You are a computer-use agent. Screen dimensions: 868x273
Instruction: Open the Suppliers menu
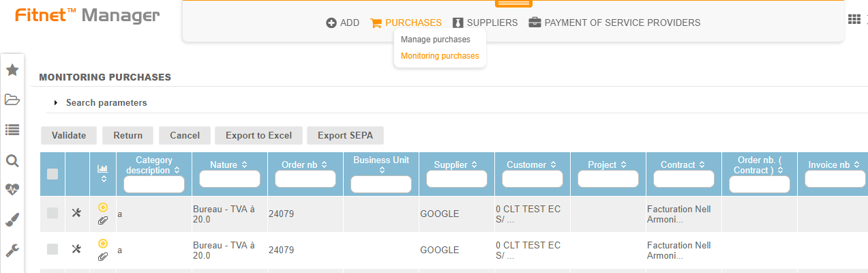[485, 23]
